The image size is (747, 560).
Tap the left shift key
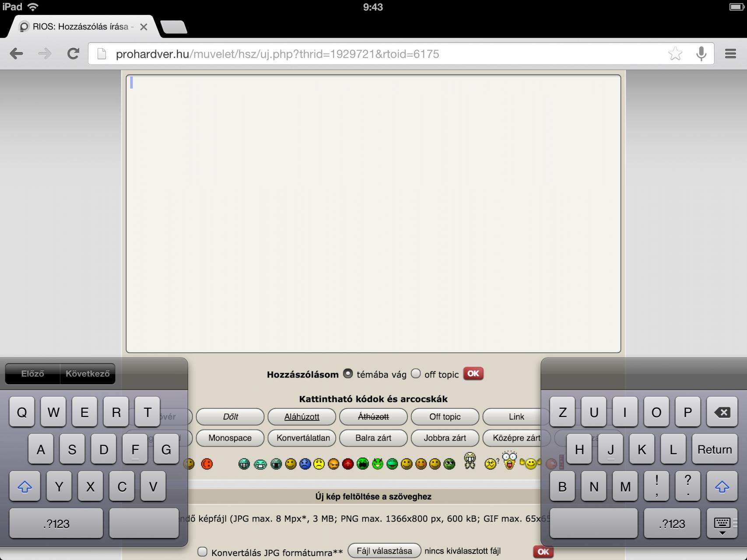click(25, 486)
